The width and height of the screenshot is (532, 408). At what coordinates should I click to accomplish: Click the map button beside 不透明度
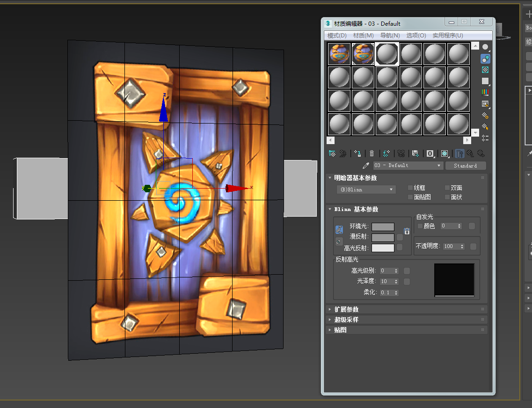click(474, 247)
